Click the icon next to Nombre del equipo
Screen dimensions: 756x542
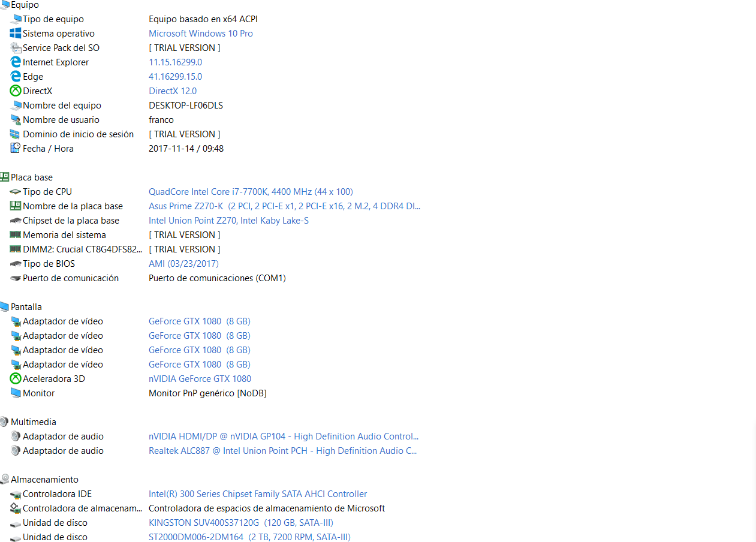click(x=16, y=106)
